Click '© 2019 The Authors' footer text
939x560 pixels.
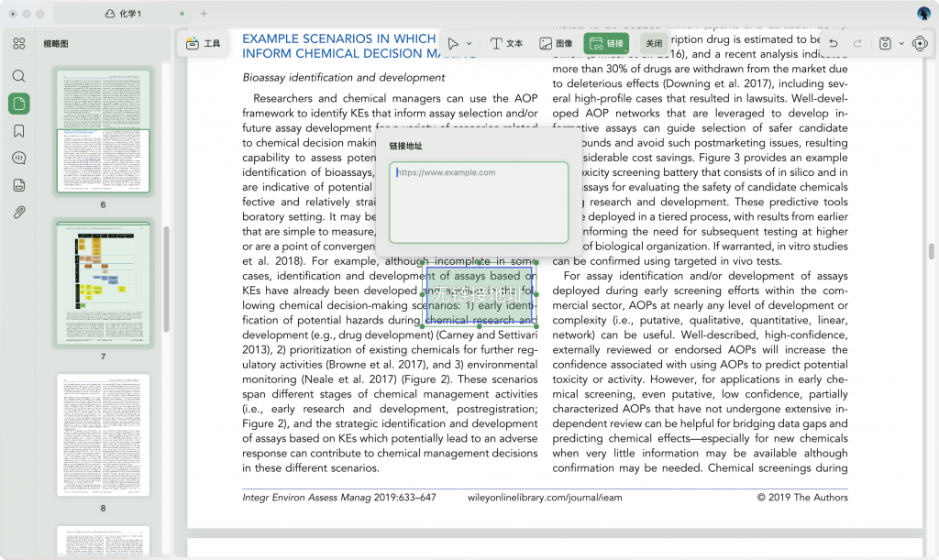tap(802, 497)
